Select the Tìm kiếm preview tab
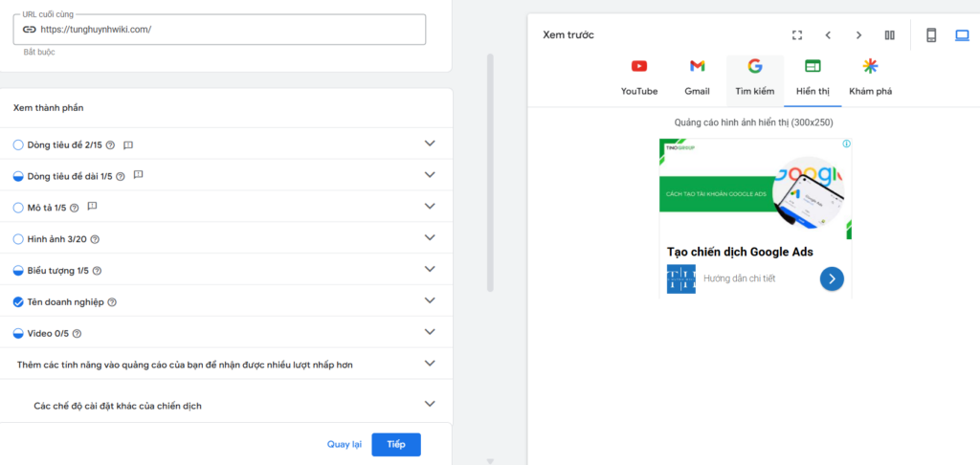The width and height of the screenshot is (980, 465). click(x=755, y=80)
